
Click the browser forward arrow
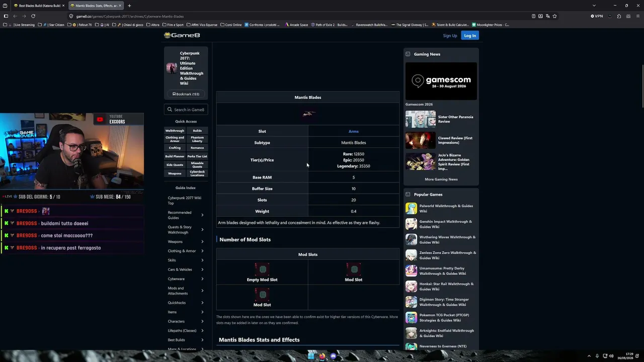(24, 16)
